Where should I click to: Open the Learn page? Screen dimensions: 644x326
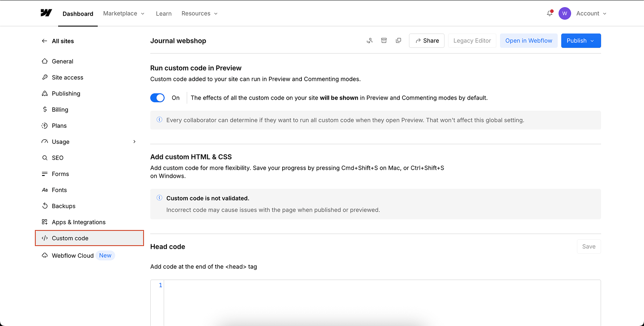pos(164,13)
